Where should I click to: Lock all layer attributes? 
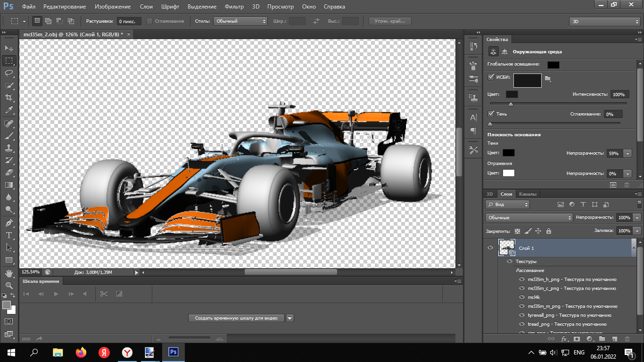(x=548, y=231)
